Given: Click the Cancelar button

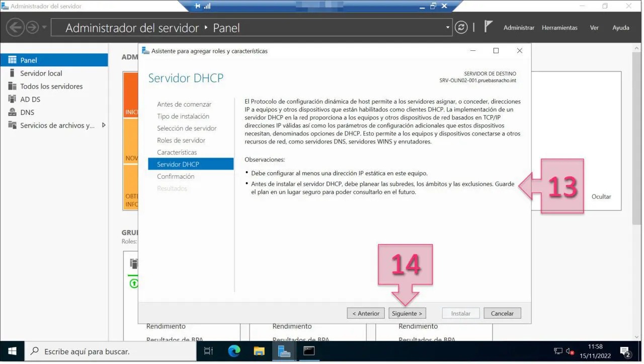Looking at the screenshot, I should pos(502,313).
